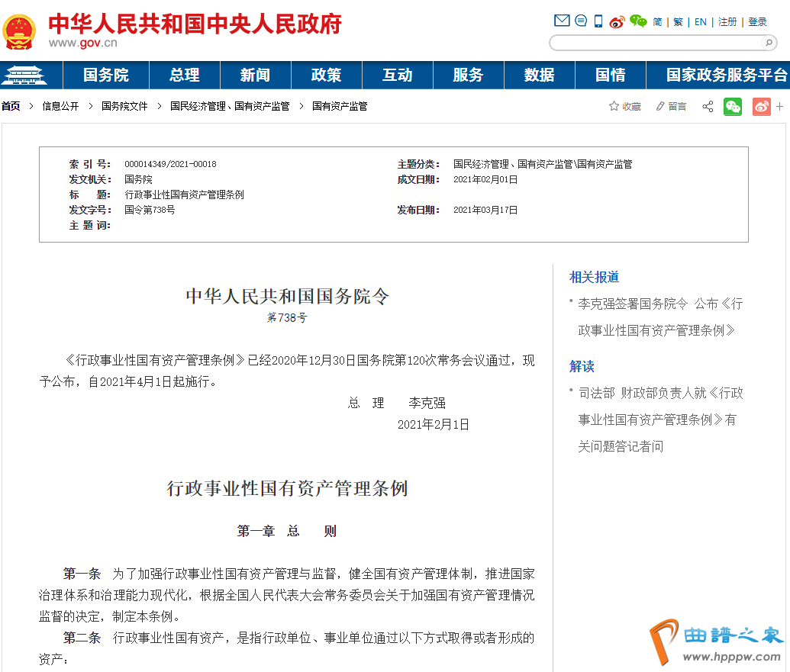Go to 国务院文件 in breadcrumb
This screenshot has height=672, width=790.
(124, 107)
